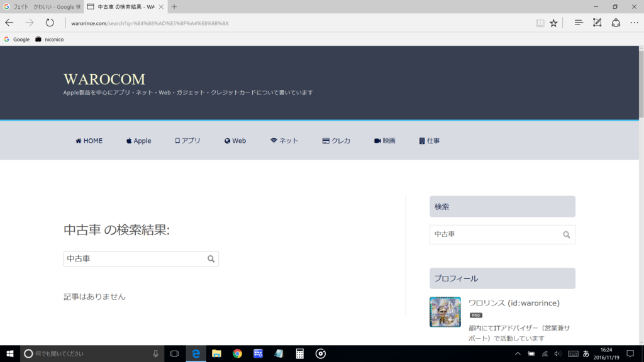Click the magnifier in the sidebar 検索 box
The width and height of the screenshot is (644, 362).
[x=565, y=234]
